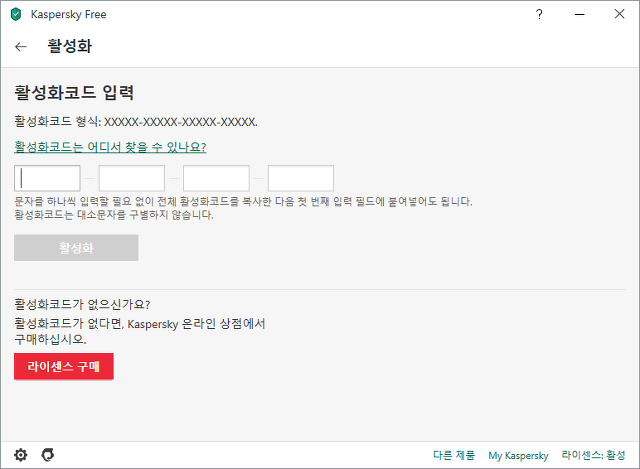Click the gray 활성화 button
The height and width of the screenshot is (469, 640).
[76, 248]
